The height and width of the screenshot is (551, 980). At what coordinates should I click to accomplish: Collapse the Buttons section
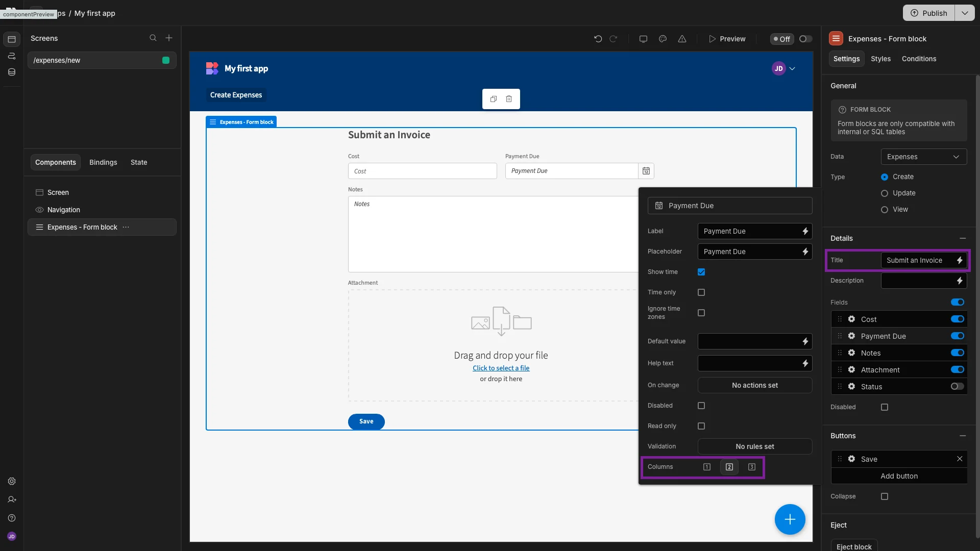962,436
